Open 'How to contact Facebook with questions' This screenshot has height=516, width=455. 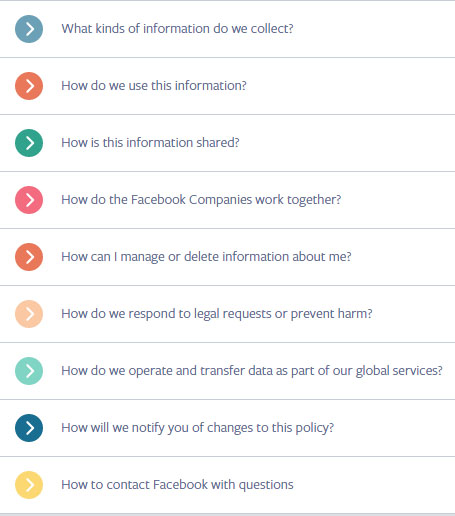(177, 485)
